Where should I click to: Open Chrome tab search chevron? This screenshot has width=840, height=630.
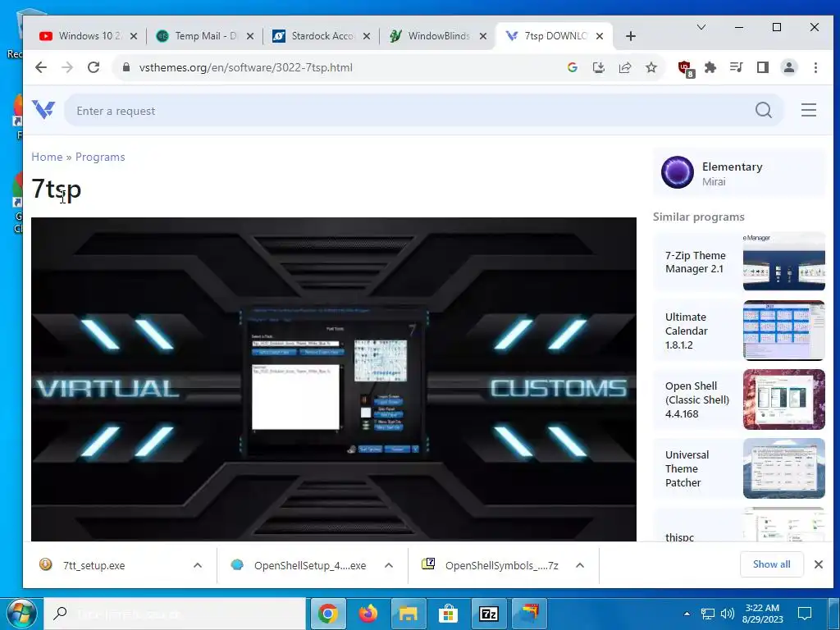tap(701, 27)
